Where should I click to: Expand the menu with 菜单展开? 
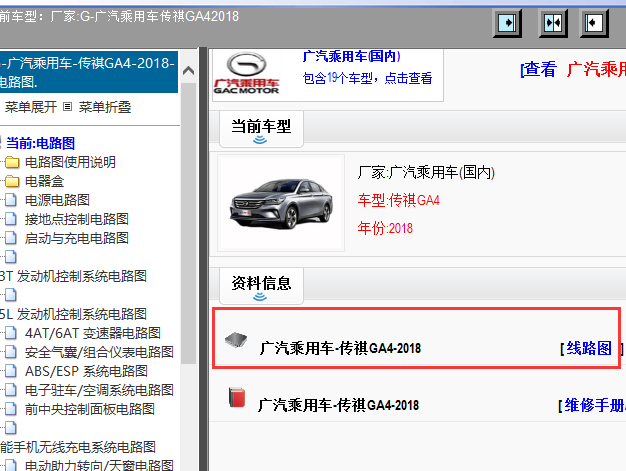click(31, 107)
